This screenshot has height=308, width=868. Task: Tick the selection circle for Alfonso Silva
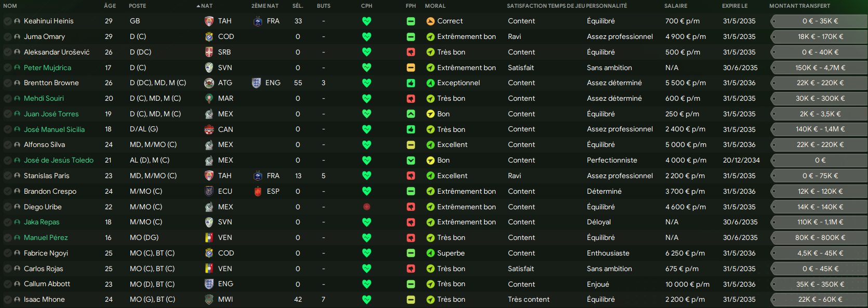(x=7, y=145)
